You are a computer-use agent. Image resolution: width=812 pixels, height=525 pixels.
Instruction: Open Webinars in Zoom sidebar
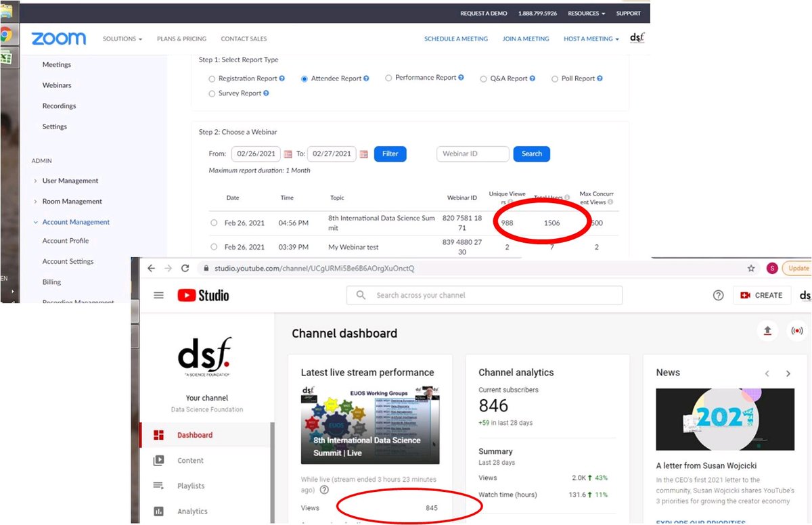coord(57,85)
